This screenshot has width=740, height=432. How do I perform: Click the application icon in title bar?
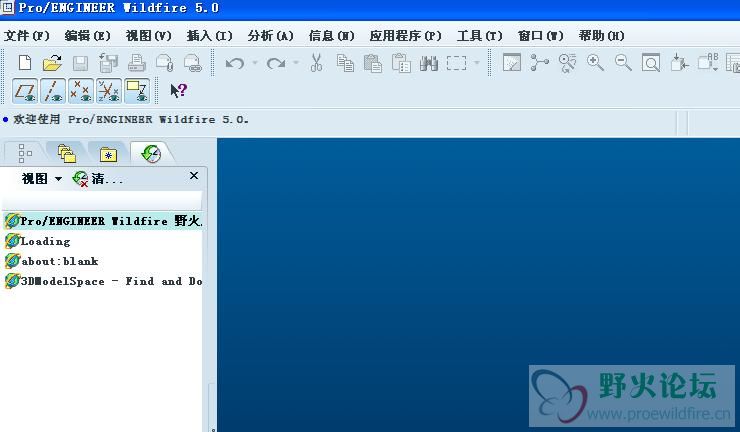(7, 7)
